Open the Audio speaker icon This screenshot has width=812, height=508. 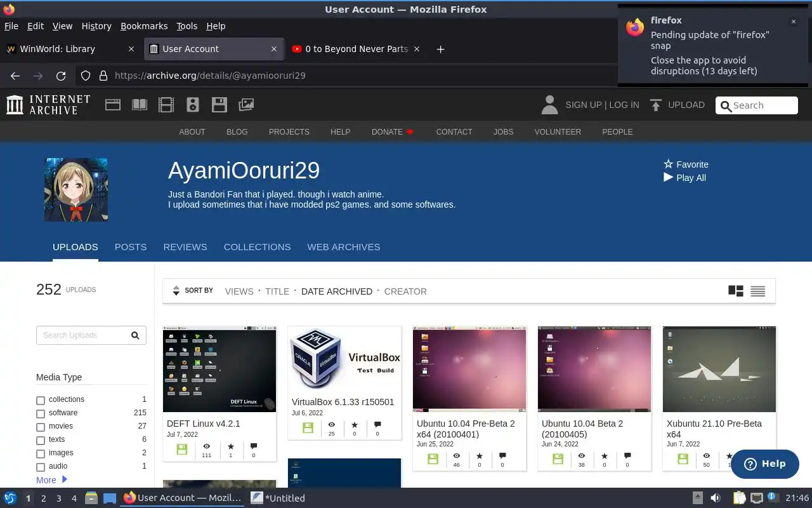193,105
